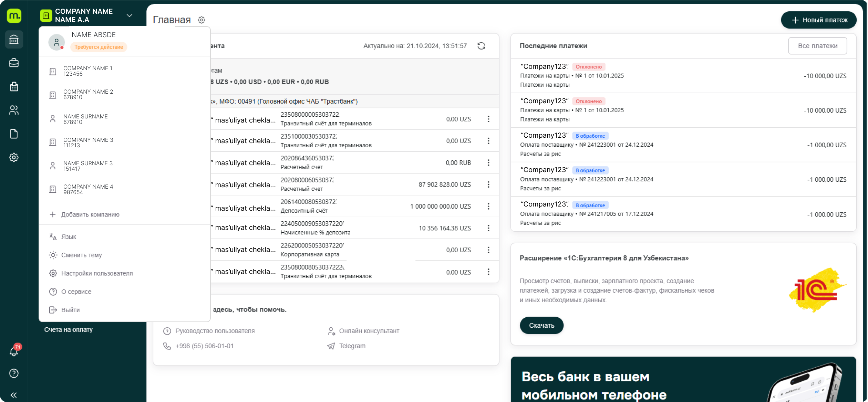Viewport: 868px width, 402px height.
Task: Open the help question mark sidebar icon
Action: [x=14, y=373]
